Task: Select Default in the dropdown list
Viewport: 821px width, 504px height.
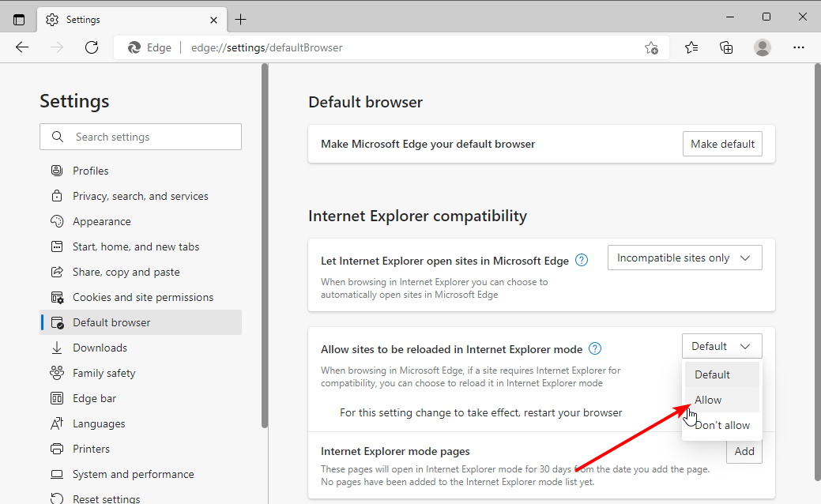Action: coord(722,374)
